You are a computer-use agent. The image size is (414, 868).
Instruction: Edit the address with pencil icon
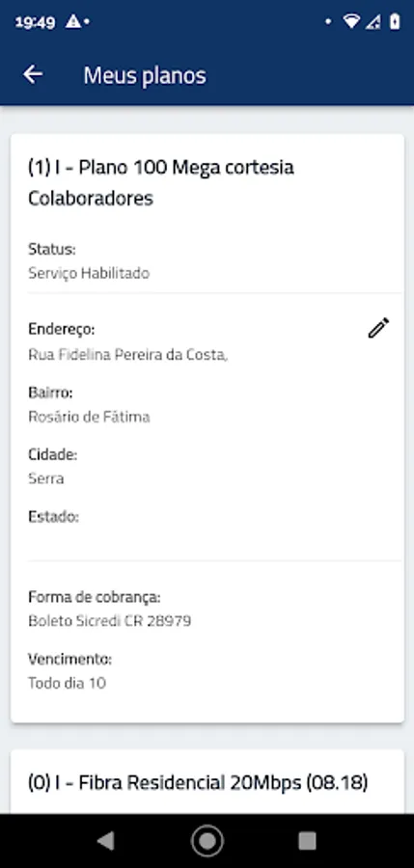pos(378,328)
